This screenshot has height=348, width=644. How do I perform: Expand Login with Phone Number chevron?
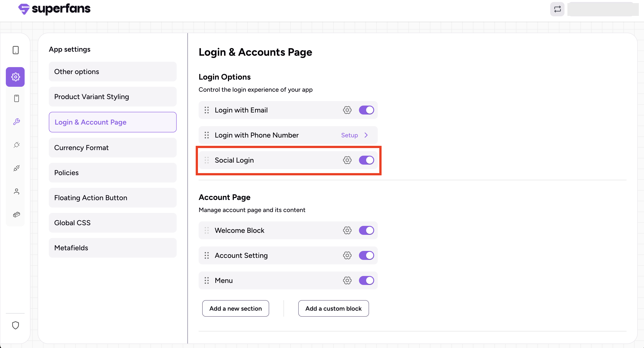(366, 135)
